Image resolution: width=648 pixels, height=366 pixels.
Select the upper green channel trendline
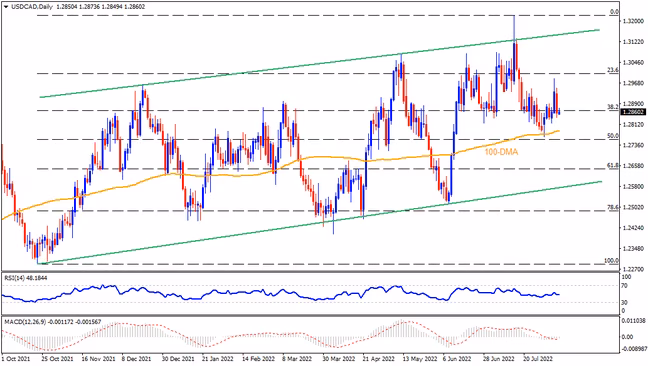click(x=319, y=64)
